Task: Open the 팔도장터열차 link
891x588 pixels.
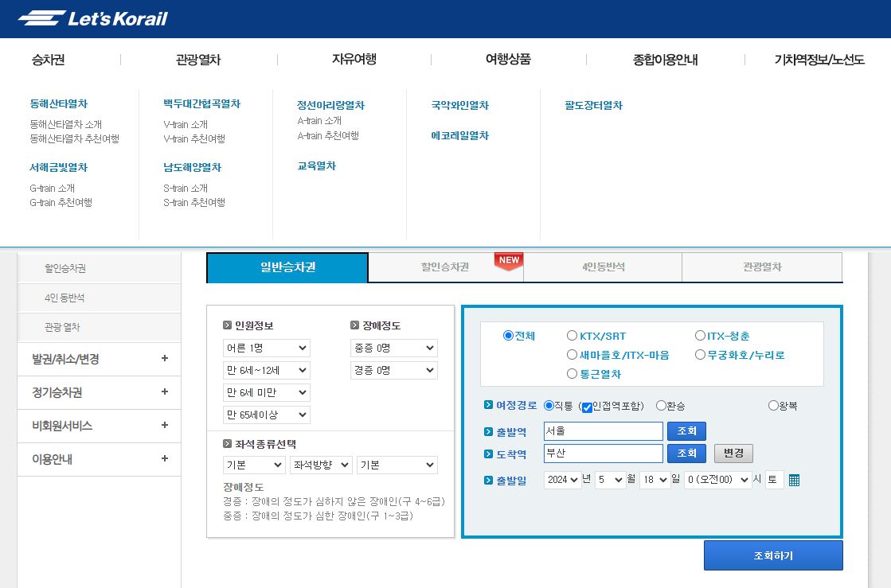Action: coord(593,105)
